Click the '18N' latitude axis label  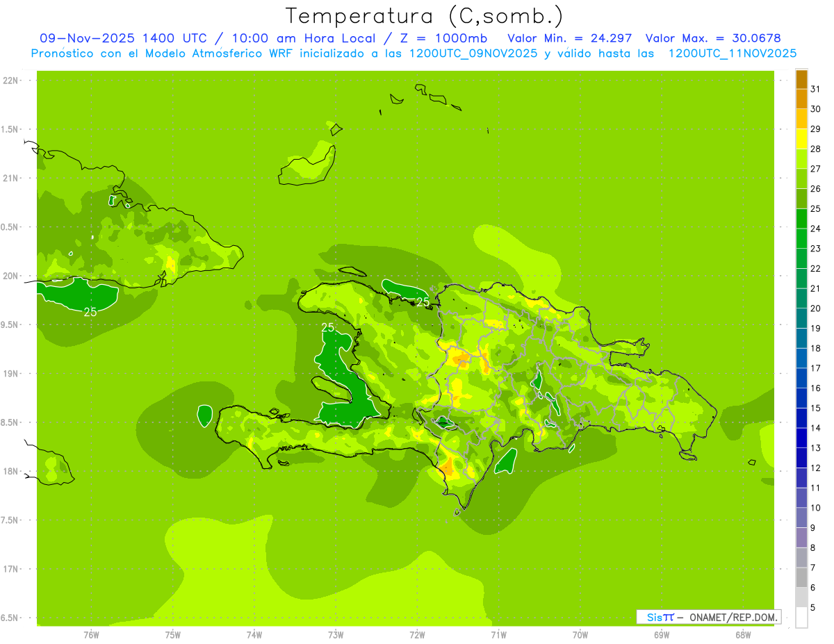pos(11,472)
